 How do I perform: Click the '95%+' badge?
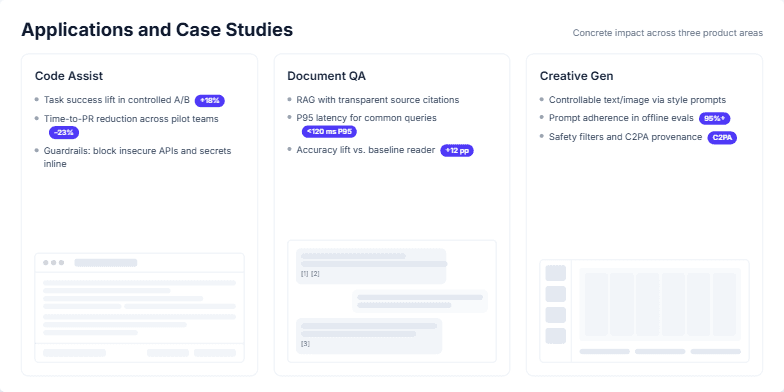(x=714, y=118)
